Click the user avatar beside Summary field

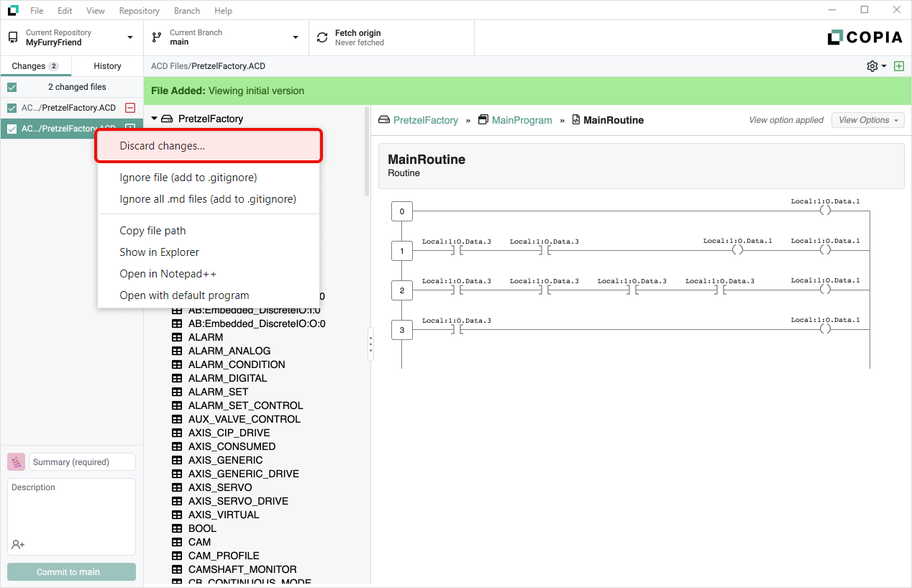point(17,462)
